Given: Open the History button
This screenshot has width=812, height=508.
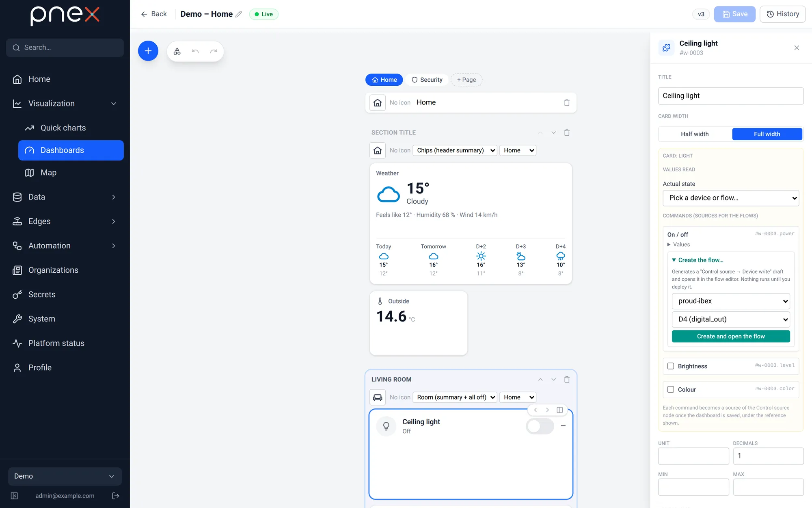Looking at the screenshot, I should [782, 14].
